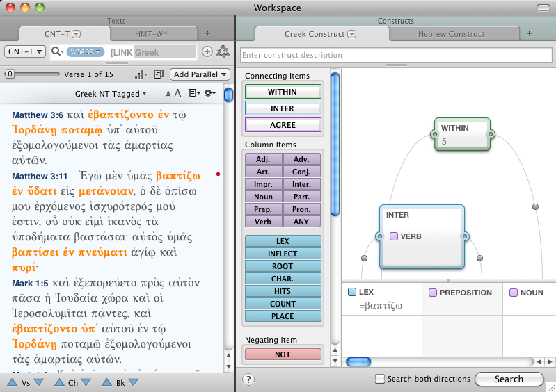
Task: Open the WORDS search mode dropdown
Action: coord(86,52)
